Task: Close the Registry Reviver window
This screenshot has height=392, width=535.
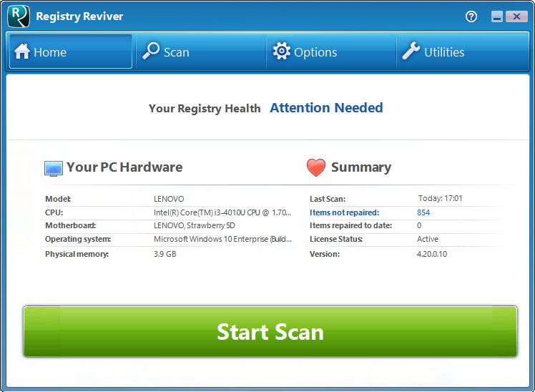Action: coord(516,16)
